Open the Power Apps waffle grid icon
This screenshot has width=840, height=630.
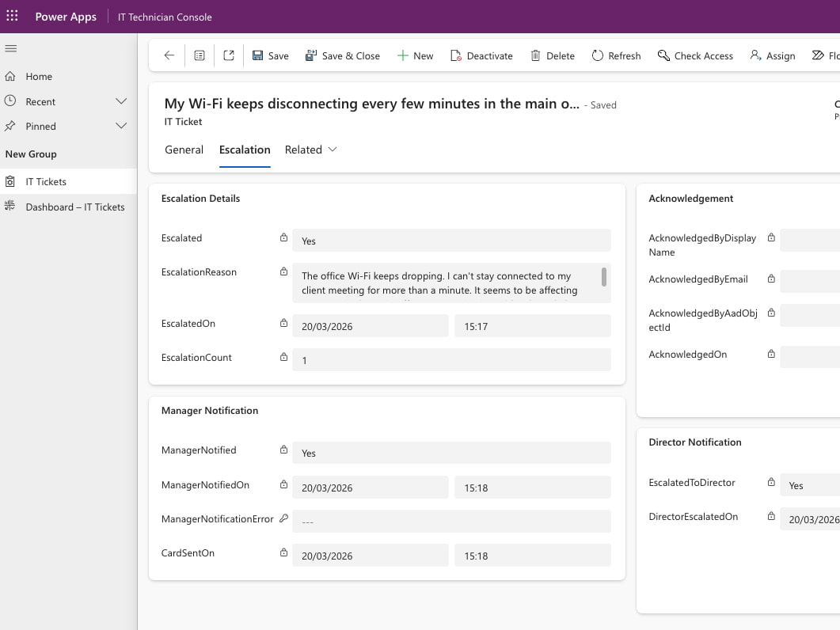pos(12,16)
